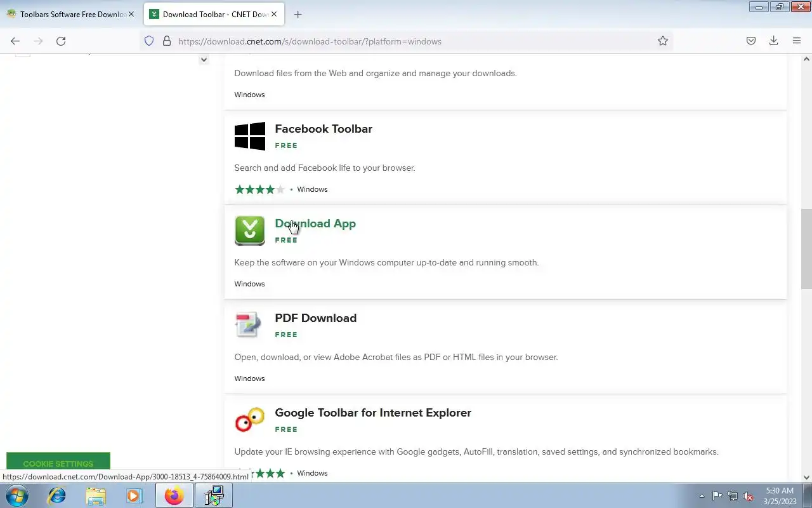This screenshot has width=812, height=508.
Task: Open Windows Media Player in taskbar
Action: tap(134, 495)
